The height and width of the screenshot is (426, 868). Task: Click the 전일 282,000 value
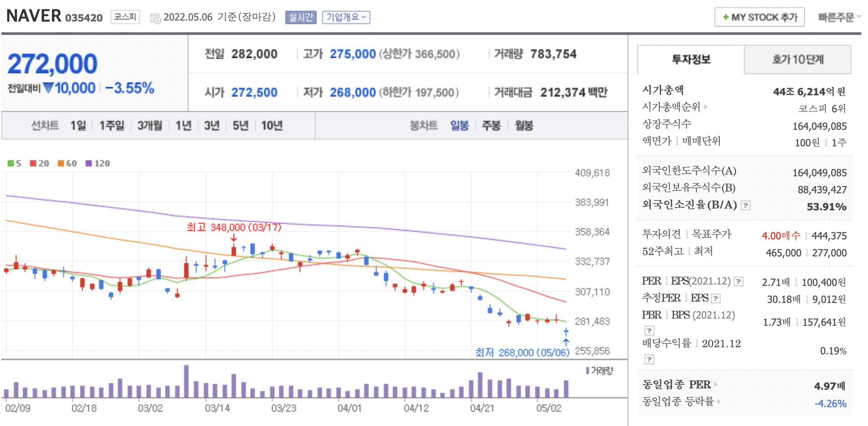254,54
